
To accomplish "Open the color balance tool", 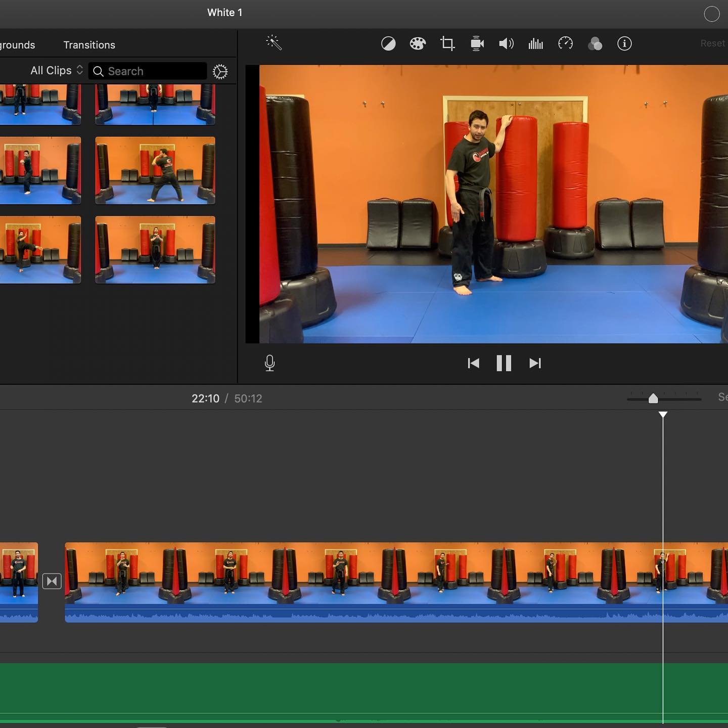I will [388, 44].
